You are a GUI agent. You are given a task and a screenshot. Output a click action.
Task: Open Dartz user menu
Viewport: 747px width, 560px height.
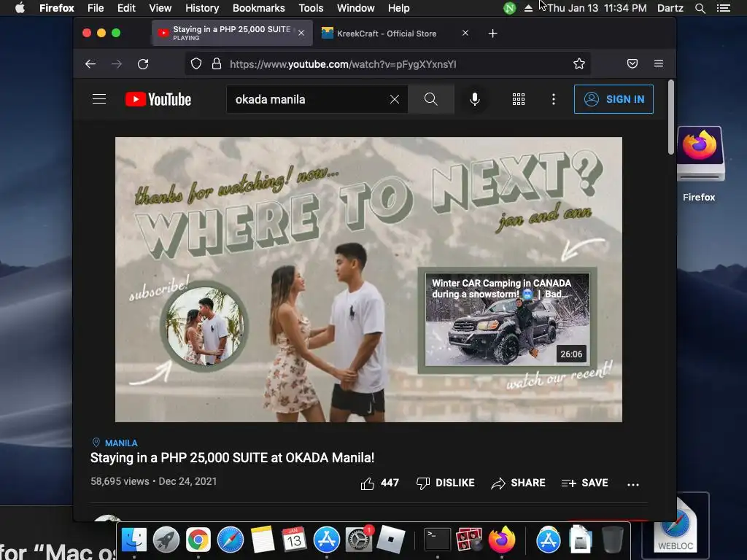670,8
